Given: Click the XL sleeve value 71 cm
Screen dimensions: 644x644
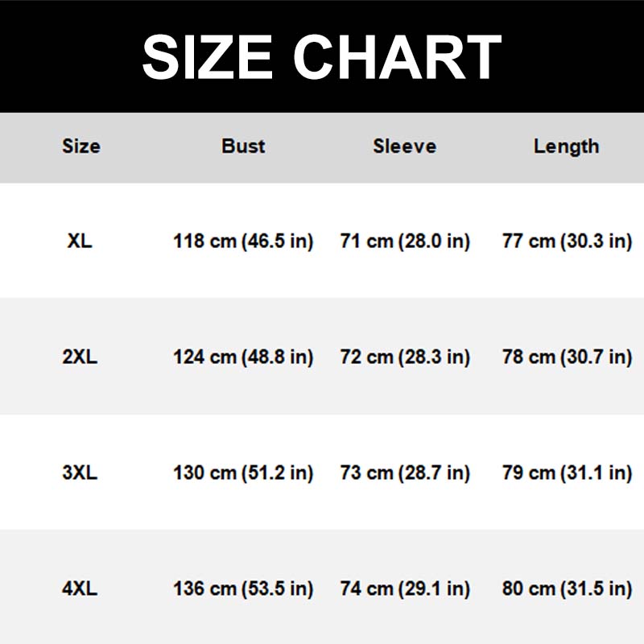Looking at the screenshot, I should click(405, 241).
